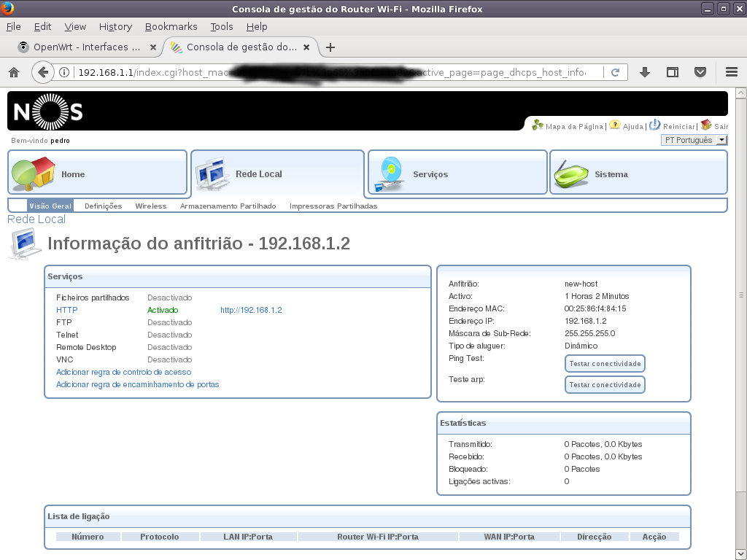This screenshot has width=747, height=560.
Task: Click the Protocolo column header
Action: tap(160, 537)
